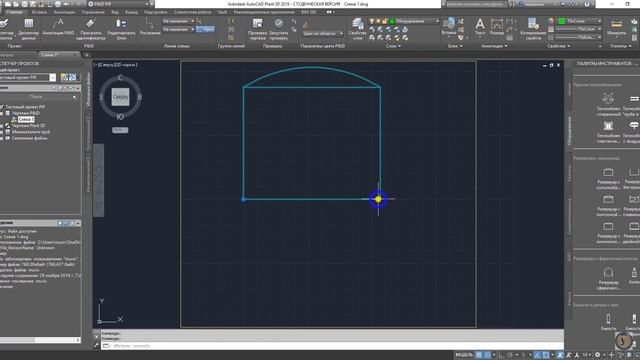Image resolution: width=640 pixels, height=360 pixels.
Task: Select the Оборудование vertical palette tab
Action: point(569,131)
